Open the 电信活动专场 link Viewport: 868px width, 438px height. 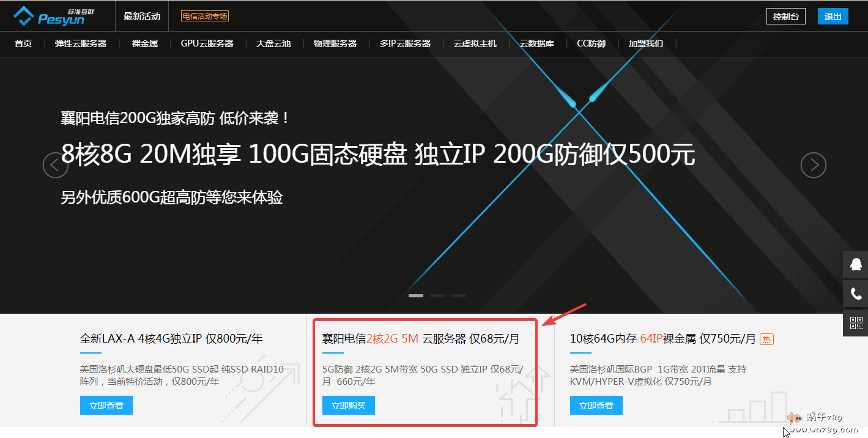205,17
